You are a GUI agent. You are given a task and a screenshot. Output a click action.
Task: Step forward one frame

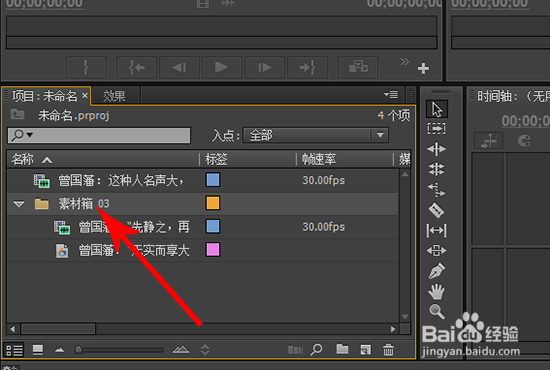(264, 67)
